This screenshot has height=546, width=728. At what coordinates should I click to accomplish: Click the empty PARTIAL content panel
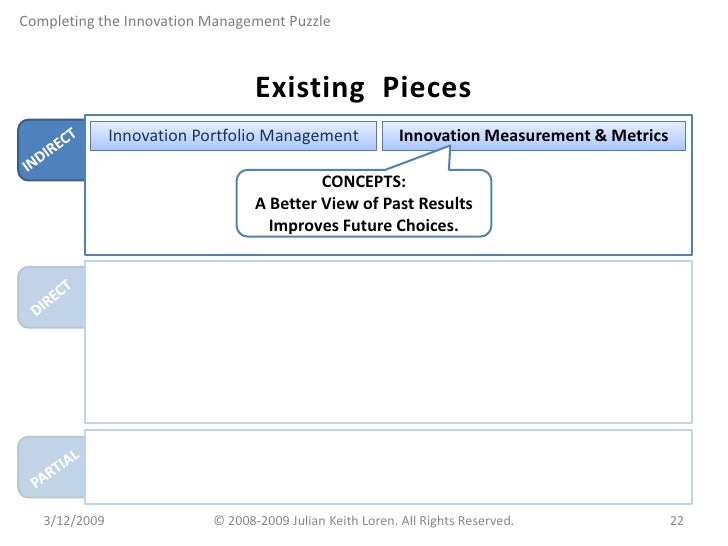(x=388, y=467)
